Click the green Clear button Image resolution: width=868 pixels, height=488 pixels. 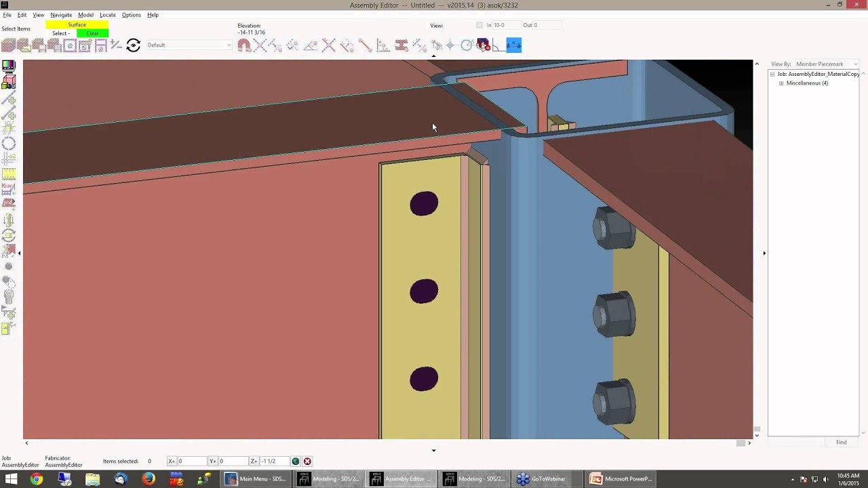(92, 33)
